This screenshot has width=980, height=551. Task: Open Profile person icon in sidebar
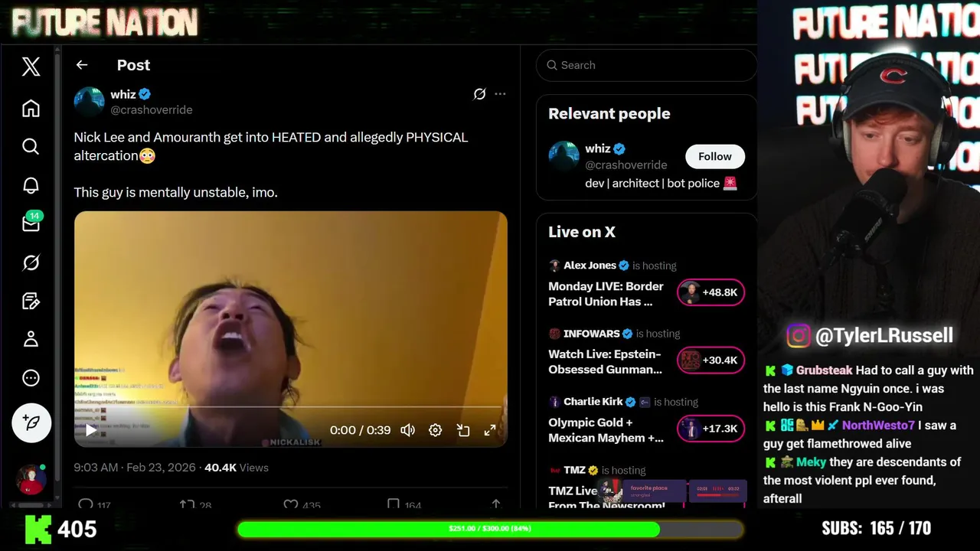pos(31,339)
